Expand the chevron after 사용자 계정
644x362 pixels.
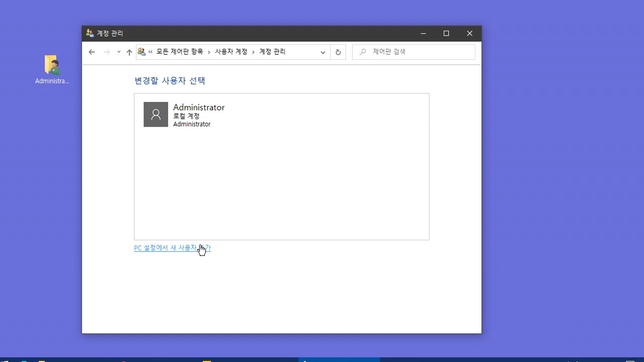254,52
